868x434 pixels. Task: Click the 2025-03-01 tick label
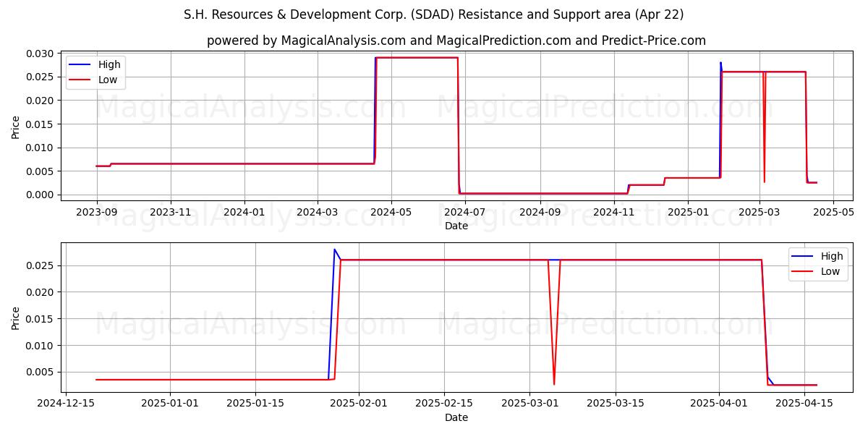(530, 404)
